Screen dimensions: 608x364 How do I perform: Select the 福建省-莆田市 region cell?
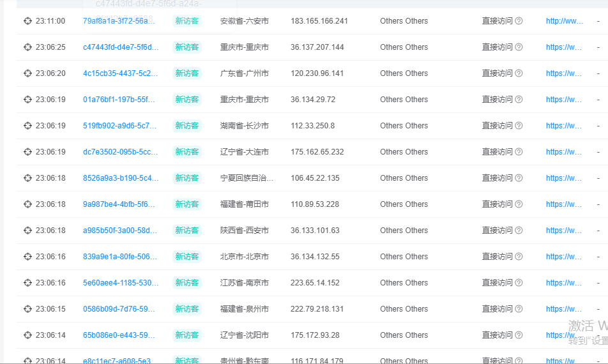pyautogui.click(x=244, y=204)
